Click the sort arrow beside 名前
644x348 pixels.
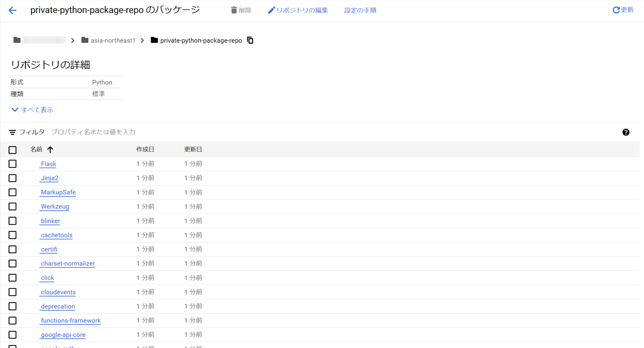[x=50, y=149]
